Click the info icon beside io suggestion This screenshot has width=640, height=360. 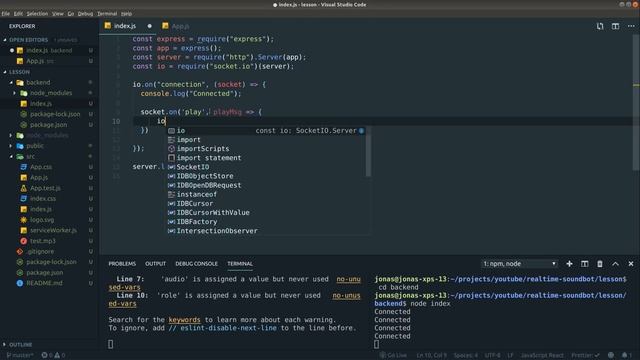click(x=361, y=131)
